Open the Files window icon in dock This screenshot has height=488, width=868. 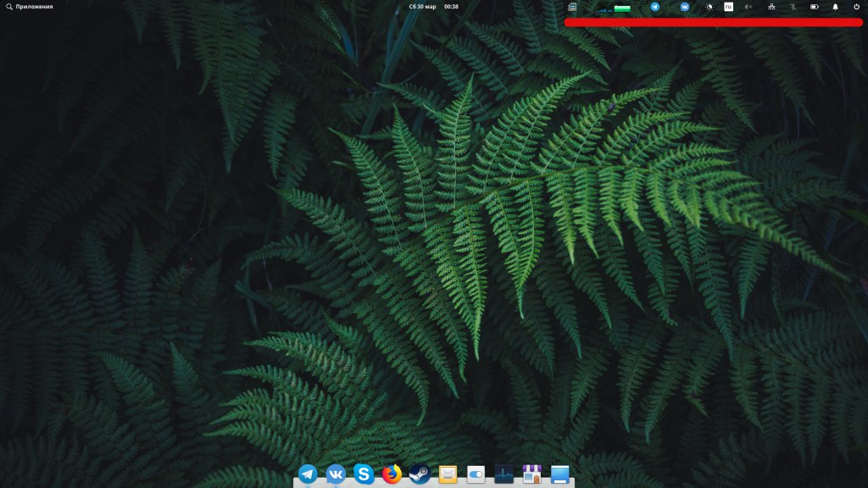click(x=560, y=474)
